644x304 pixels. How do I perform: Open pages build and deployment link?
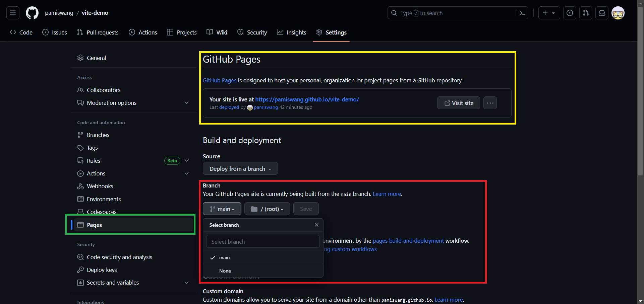click(x=408, y=241)
